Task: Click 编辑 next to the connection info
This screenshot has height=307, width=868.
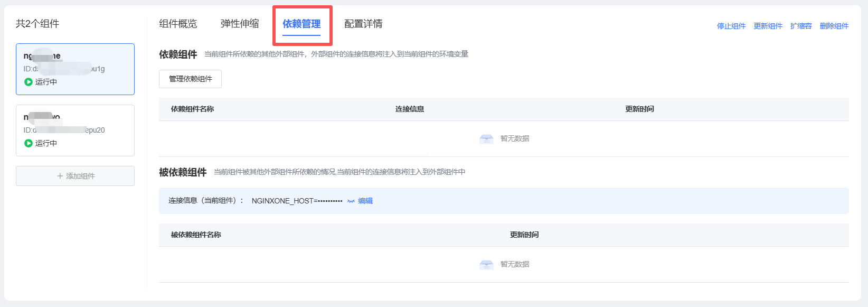Action: [x=365, y=201]
